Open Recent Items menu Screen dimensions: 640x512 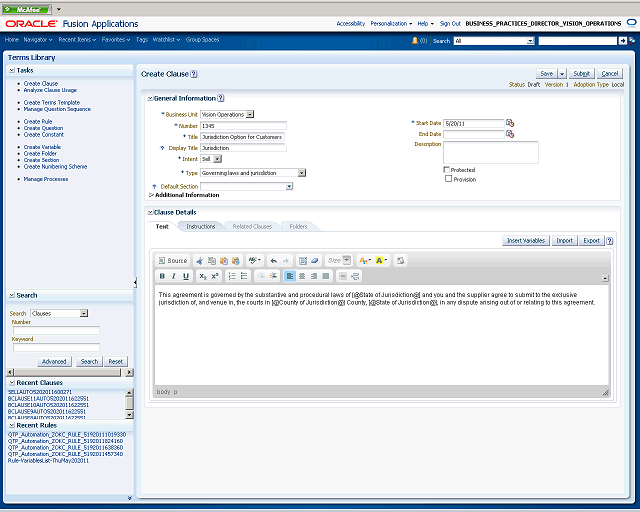click(77, 40)
